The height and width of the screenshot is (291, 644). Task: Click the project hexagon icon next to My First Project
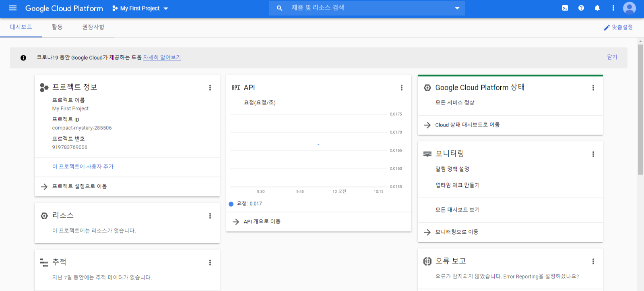(x=115, y=8)
